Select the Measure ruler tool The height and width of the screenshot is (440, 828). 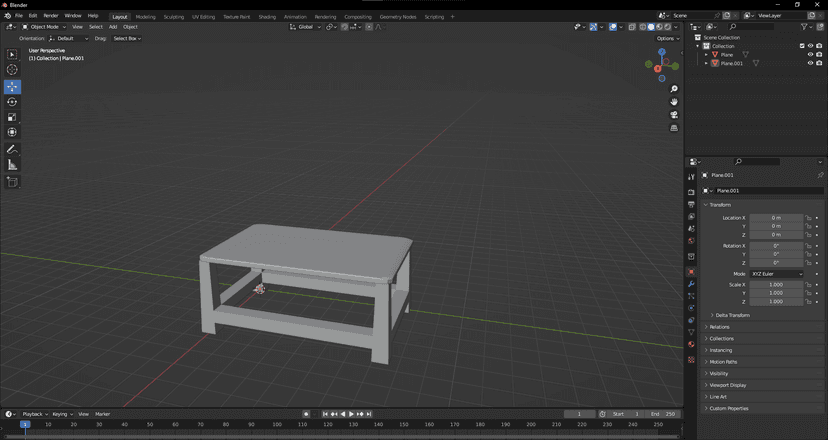click(x=12, y=165)
